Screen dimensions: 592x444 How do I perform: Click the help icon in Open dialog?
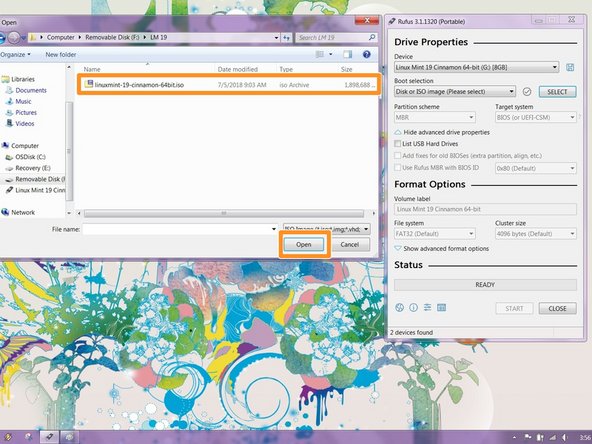(x=366, y=54)
